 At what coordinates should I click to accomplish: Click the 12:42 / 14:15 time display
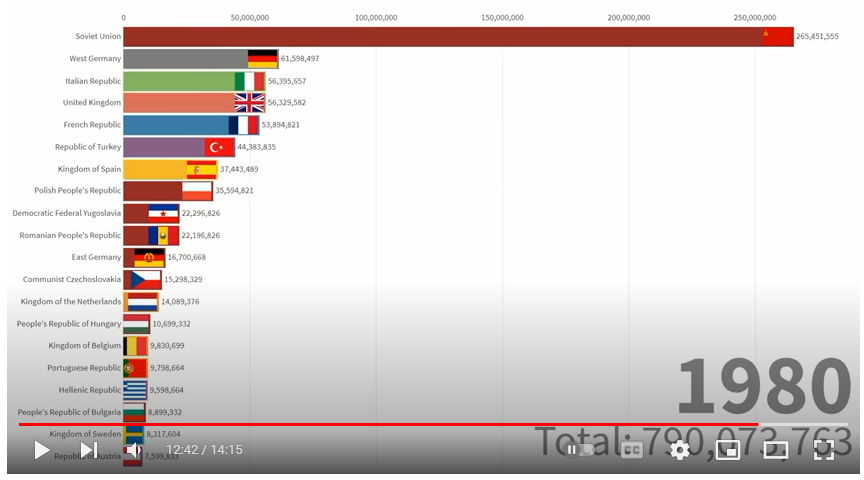tap(204, 450)
